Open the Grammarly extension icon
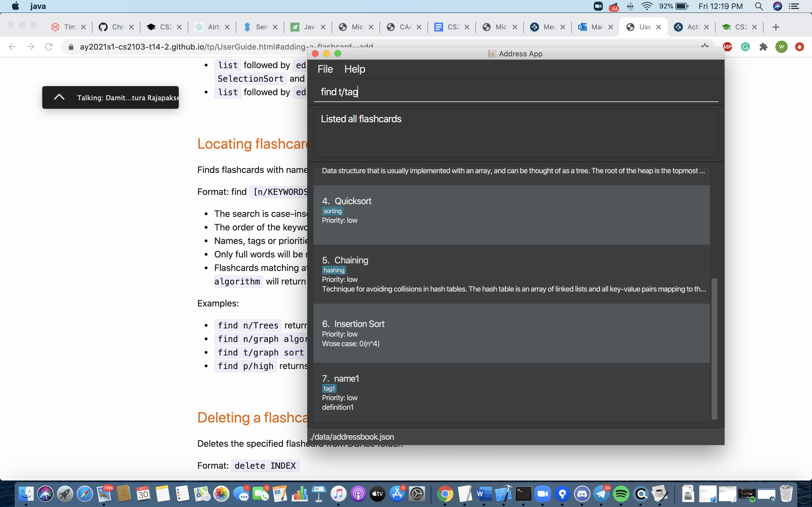Screen dimensions: 812x507 pyautogui.click(x=745, y=46)
